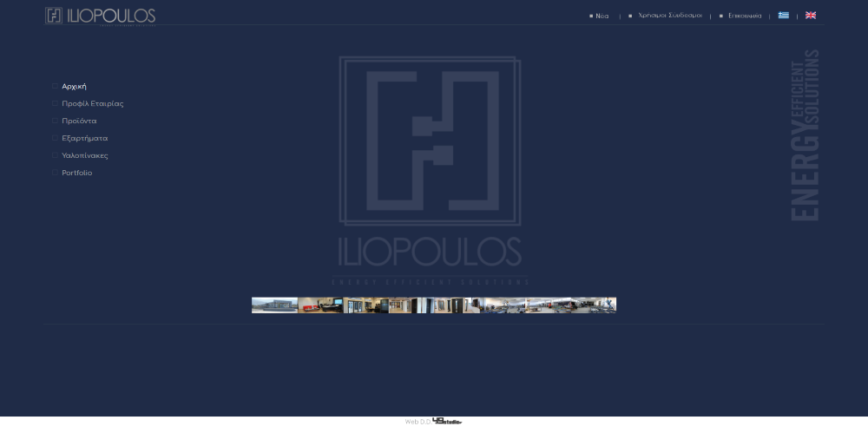View the last factory floor thumbnail
Image resolution: width=868 pixels, height=433 pixels.
[594, 305]
